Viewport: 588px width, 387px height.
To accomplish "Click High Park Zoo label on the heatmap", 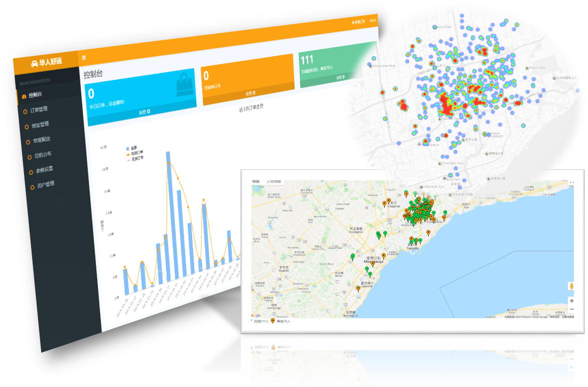I will 434,186.
